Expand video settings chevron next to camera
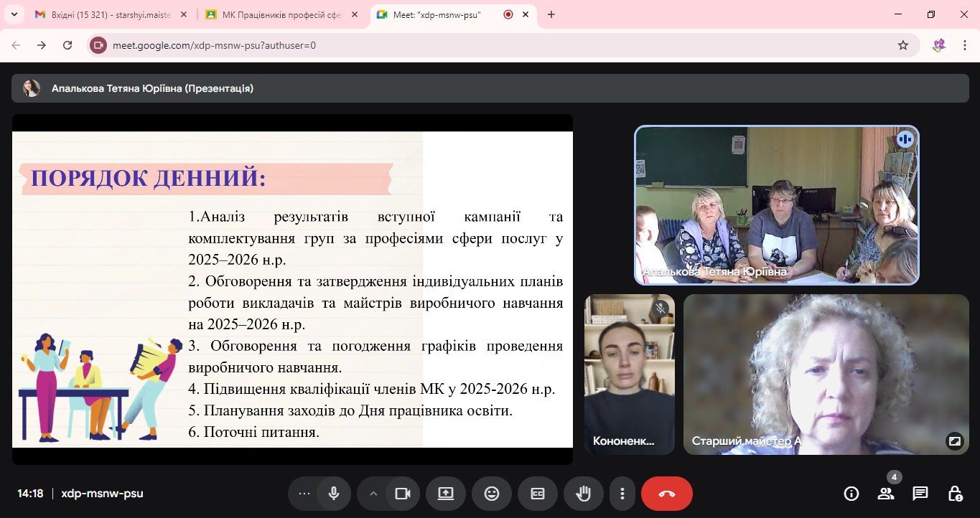The image size is (980, 518). tap(373, 494)
